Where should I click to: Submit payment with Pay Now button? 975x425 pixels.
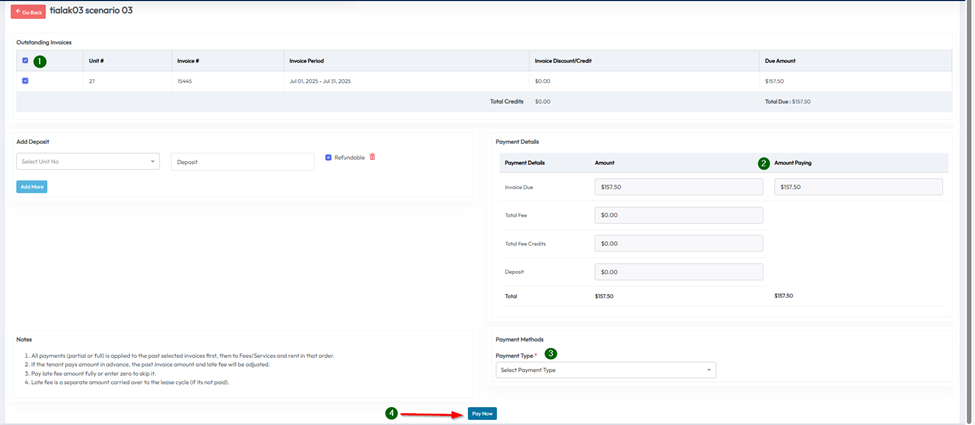[482, 413]
